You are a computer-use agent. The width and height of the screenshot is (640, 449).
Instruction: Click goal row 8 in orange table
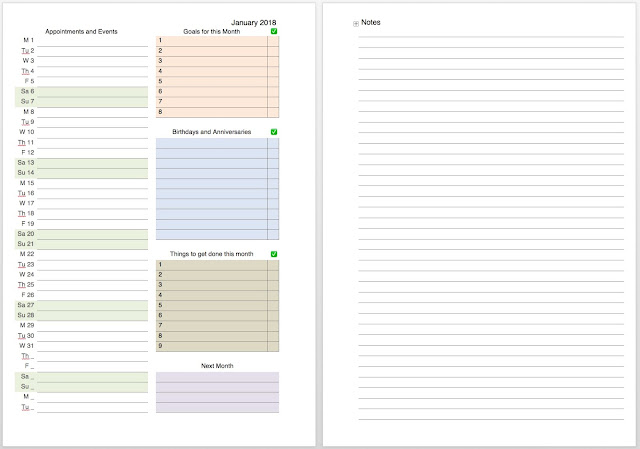point(218,112)
